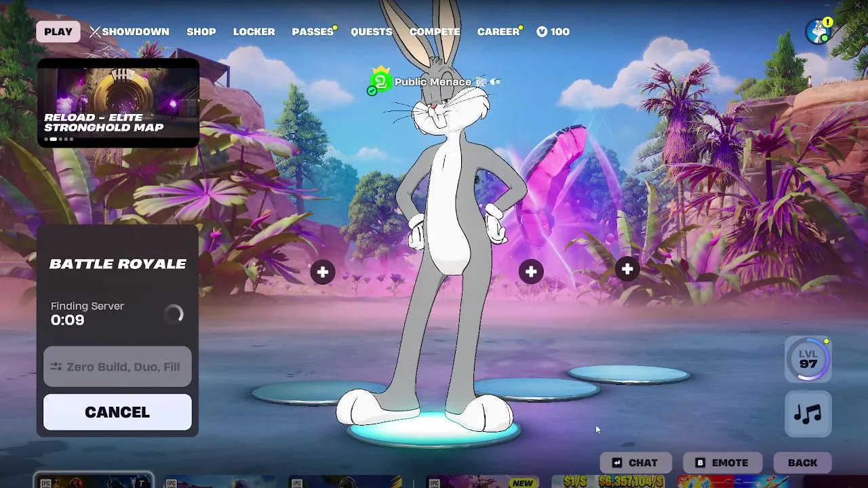The width and height of the screenshot is (868, 488).
Task: Open the music note jam tracks button
Action: 808,413
